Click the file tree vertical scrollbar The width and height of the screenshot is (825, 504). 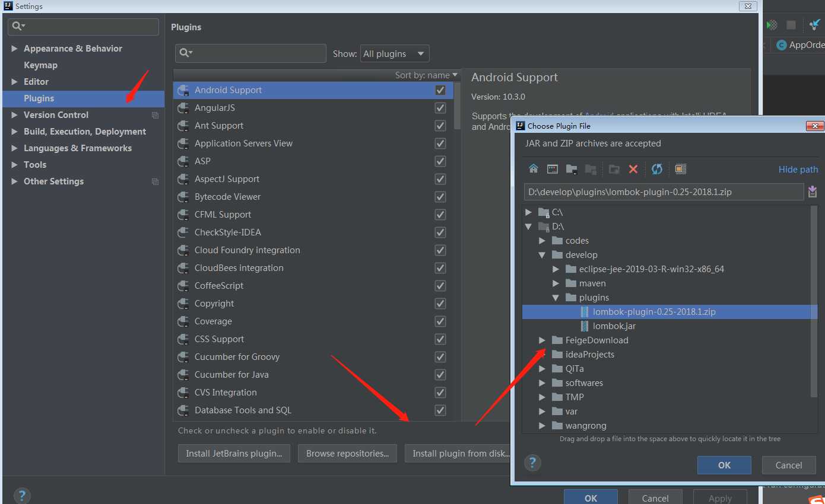click(x=814, y=301)
